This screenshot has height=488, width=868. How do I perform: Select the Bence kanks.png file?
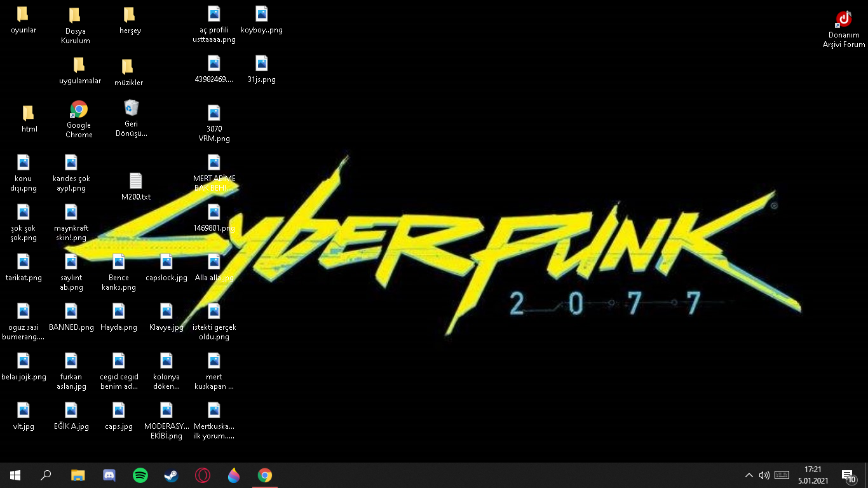click(119, 273)
